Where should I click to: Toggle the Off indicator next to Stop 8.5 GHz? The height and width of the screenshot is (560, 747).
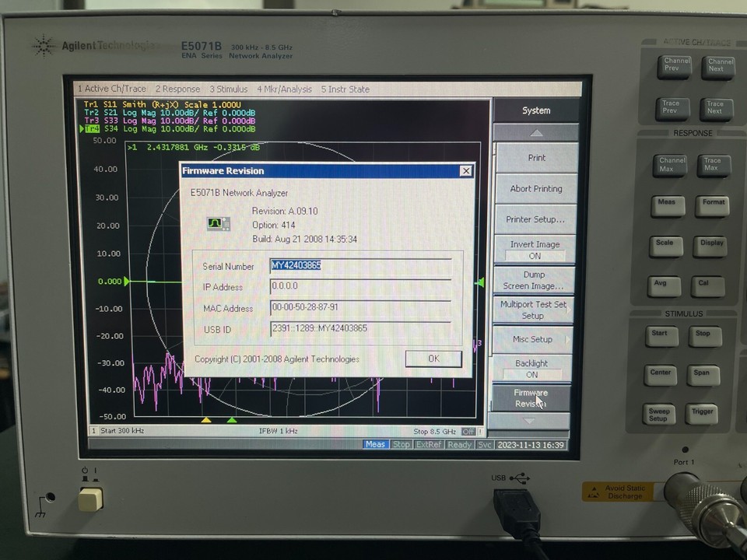click(469, 430)
